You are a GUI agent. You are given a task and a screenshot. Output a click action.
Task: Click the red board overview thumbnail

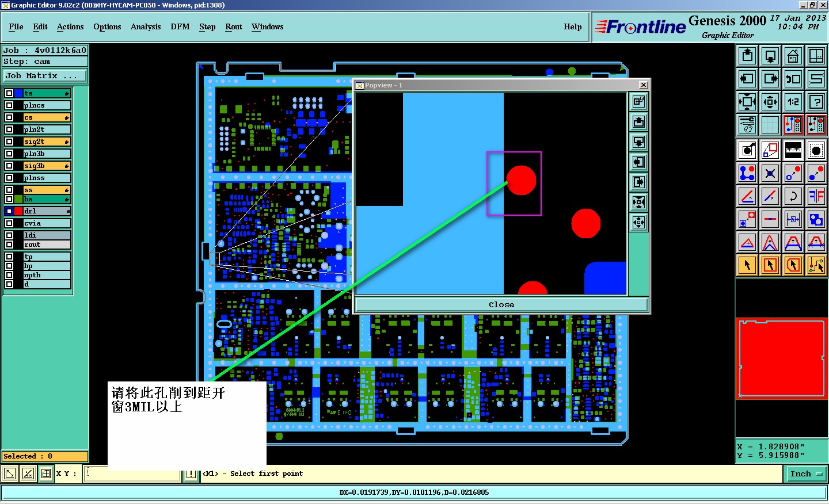[x=782, y=358]
